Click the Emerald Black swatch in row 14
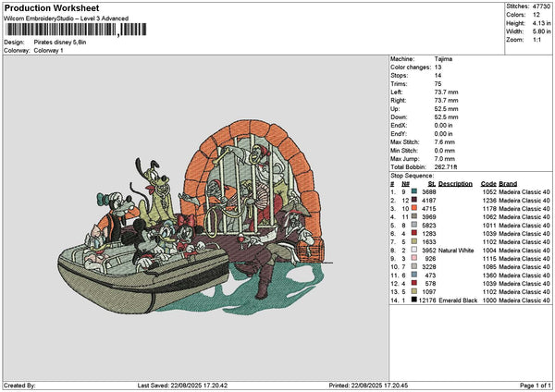 point(413,300)
